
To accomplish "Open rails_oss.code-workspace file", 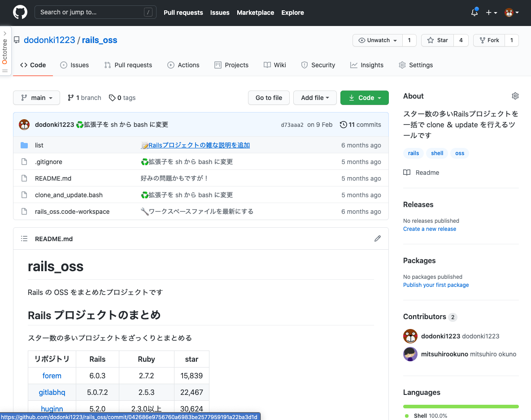I will point(72,212).
